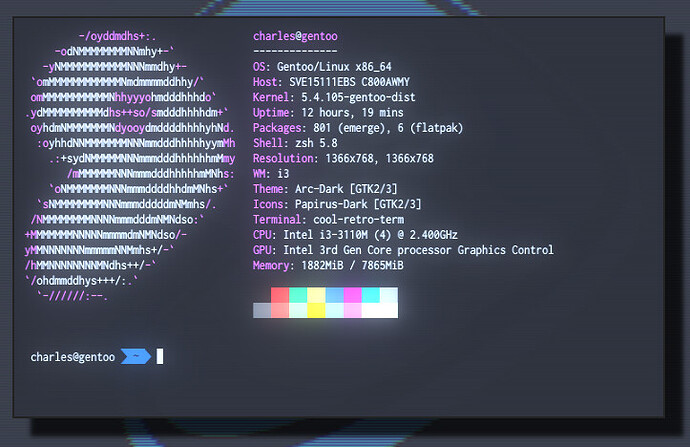The width and height of the screenshot is (690, 447).
Task: Select the Host: SVE15111EBS C800AWMY line
Action: [x=331, y=82]
